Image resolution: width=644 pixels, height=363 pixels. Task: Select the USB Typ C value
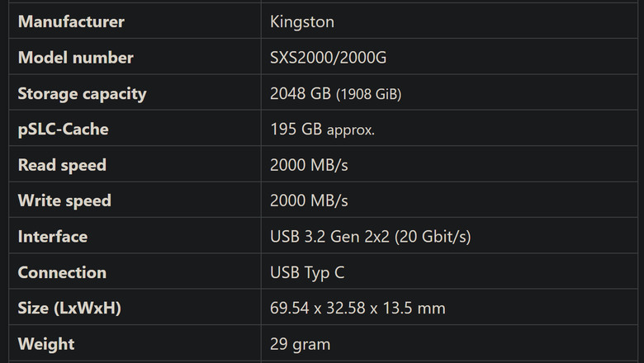pyautogui.click(x=307, y=273)
